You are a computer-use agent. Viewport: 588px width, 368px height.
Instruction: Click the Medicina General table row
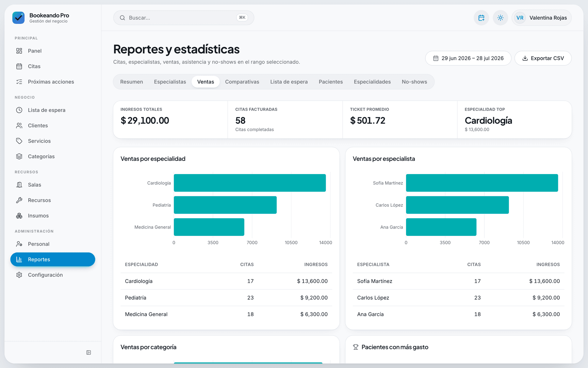click(226, 314)
